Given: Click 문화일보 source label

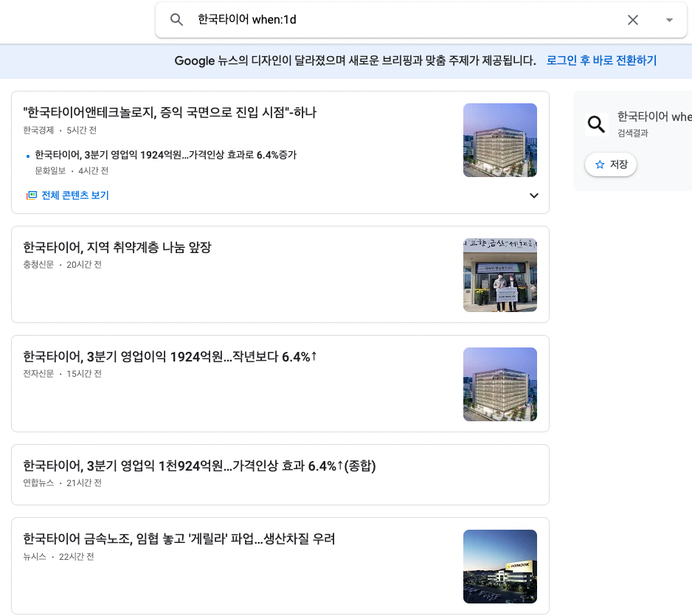Looking at the screenshot, I should click(50, 170).
